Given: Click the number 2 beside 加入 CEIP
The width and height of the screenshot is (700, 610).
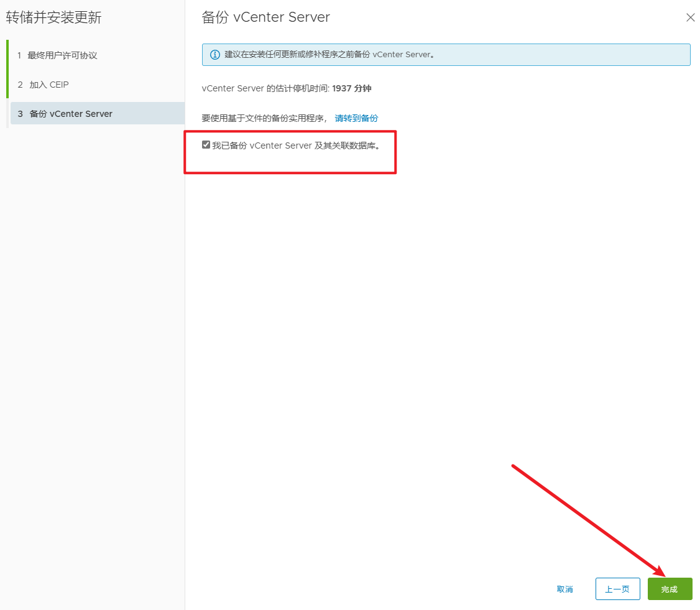Looking at the screenshot, I should pos(20,85).
